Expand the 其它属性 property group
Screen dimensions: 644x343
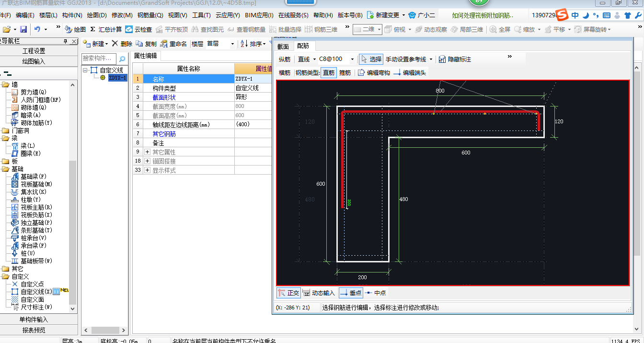pos(148,152)
